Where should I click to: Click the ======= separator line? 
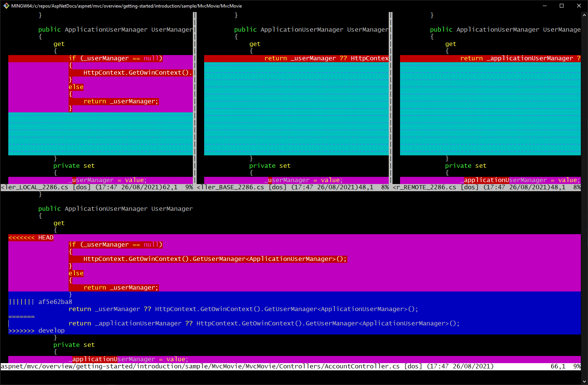[21, 316]
